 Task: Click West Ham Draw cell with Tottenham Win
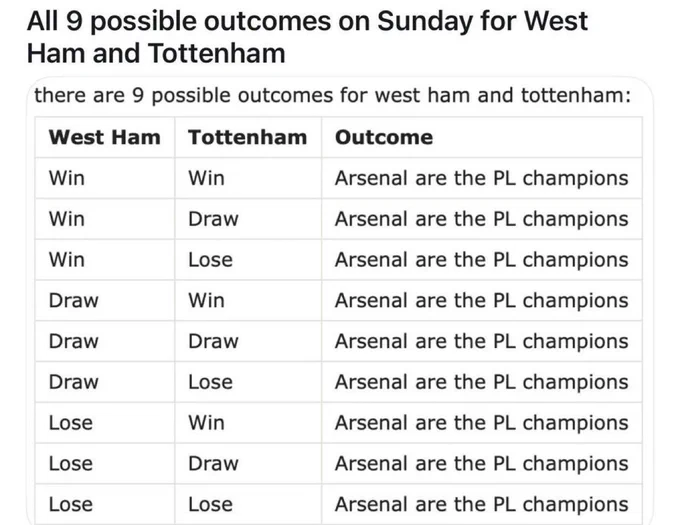(73, 300)
